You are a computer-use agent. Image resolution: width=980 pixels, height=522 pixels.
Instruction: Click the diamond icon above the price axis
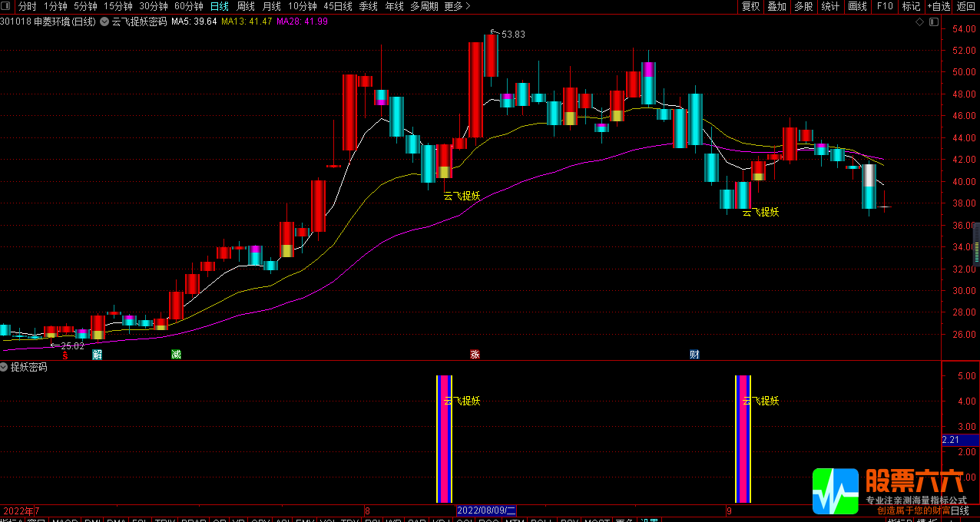(x=920, y=22)
